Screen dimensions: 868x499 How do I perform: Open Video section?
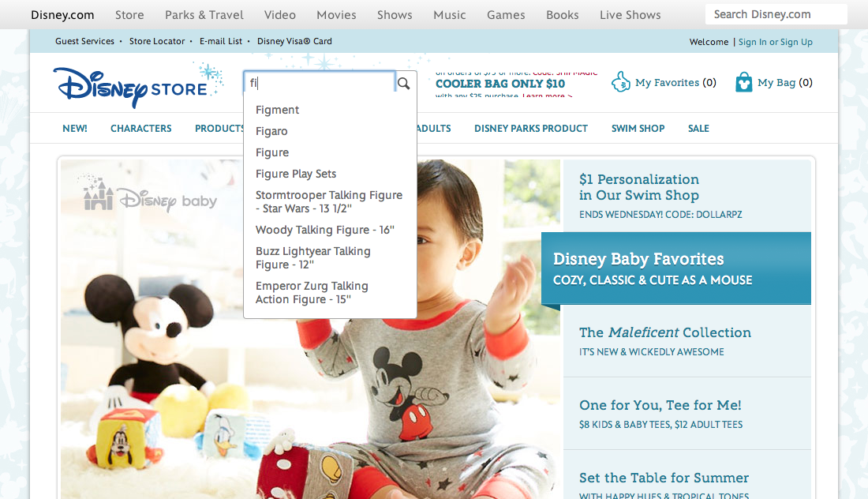[280, 15]
